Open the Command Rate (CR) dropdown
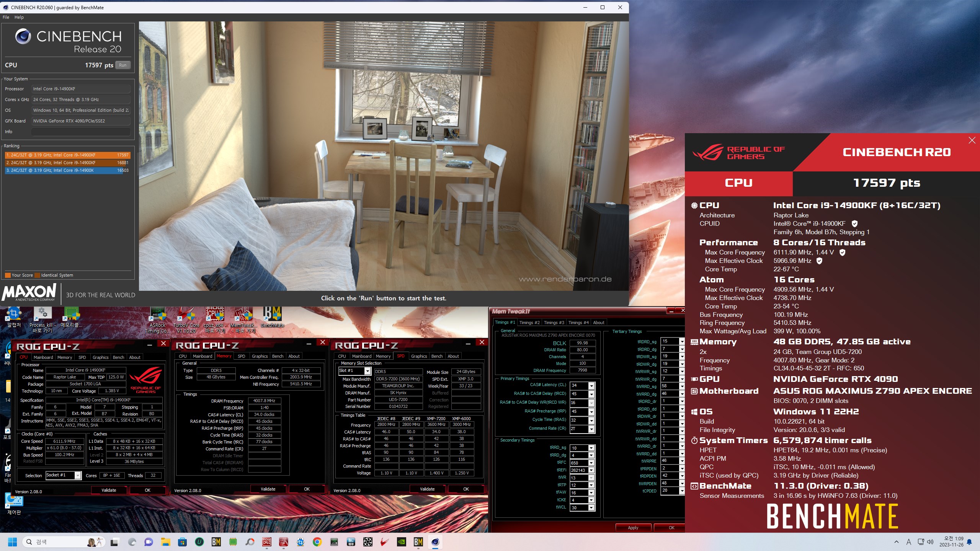This screenshot has height=551, width=980. 591,429
